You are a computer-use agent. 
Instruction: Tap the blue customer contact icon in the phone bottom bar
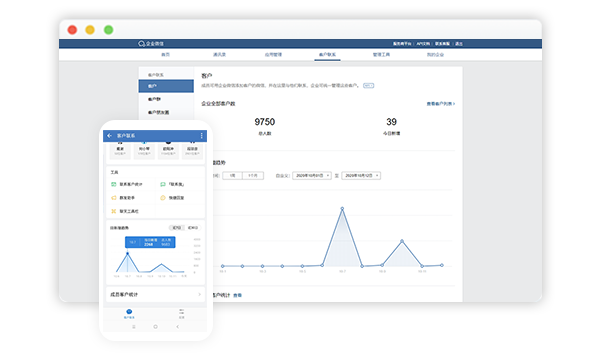[x=129, y=312]
